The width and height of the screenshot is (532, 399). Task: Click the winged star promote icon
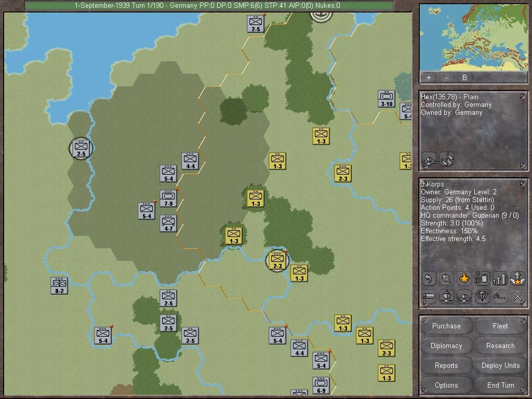(517, 278)
